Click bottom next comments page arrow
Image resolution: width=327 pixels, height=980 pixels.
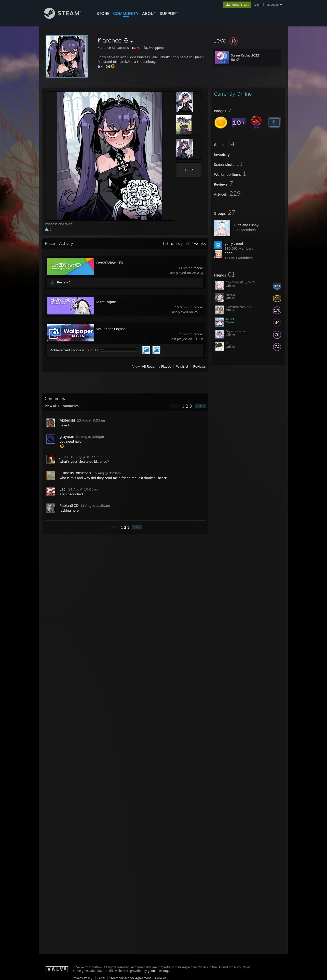[137, 527]
